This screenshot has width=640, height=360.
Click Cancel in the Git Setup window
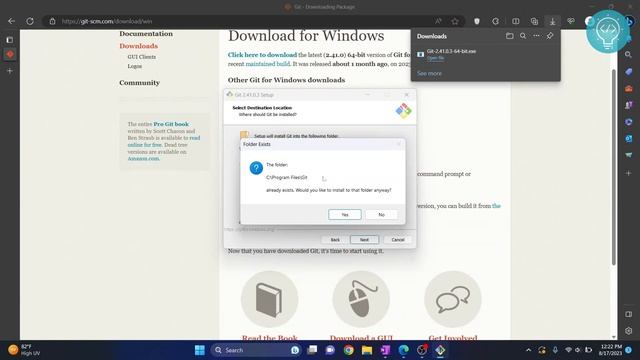(398, 240)
